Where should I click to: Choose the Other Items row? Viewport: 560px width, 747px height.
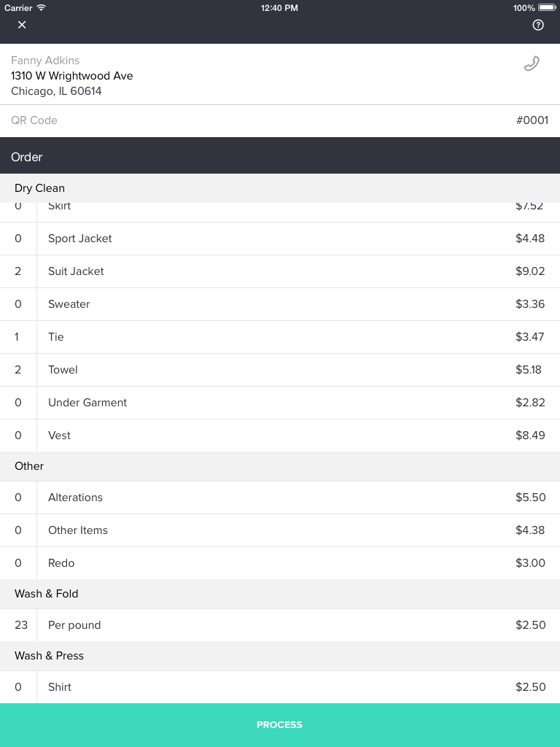tap(280, 531)
